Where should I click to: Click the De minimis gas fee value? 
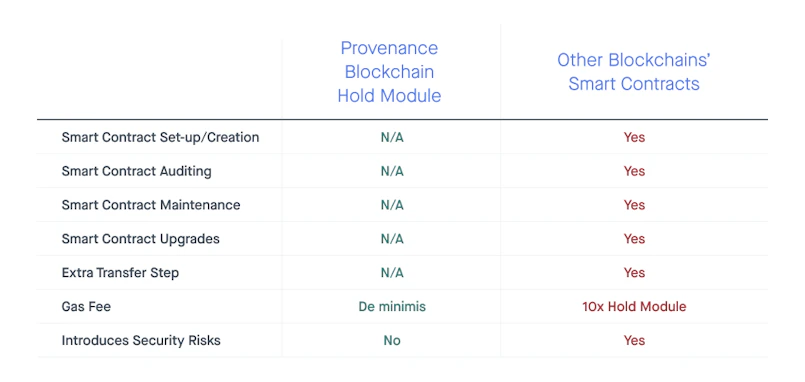point(392,307)
